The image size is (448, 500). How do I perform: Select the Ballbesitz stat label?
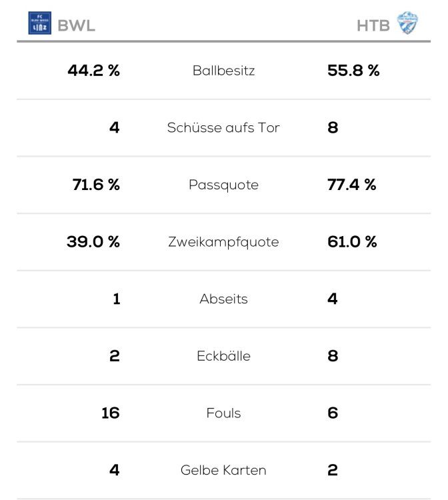[x=223, y=71]
